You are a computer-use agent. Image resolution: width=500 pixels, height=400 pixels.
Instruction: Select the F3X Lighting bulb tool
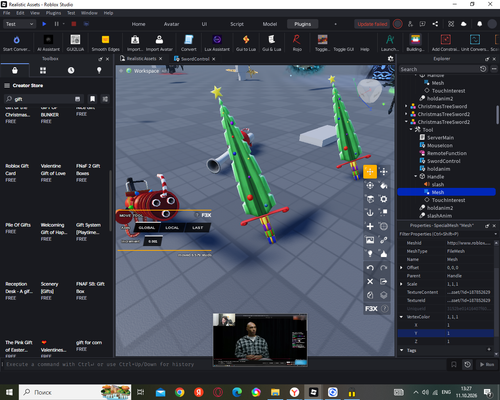pos(370,254)
